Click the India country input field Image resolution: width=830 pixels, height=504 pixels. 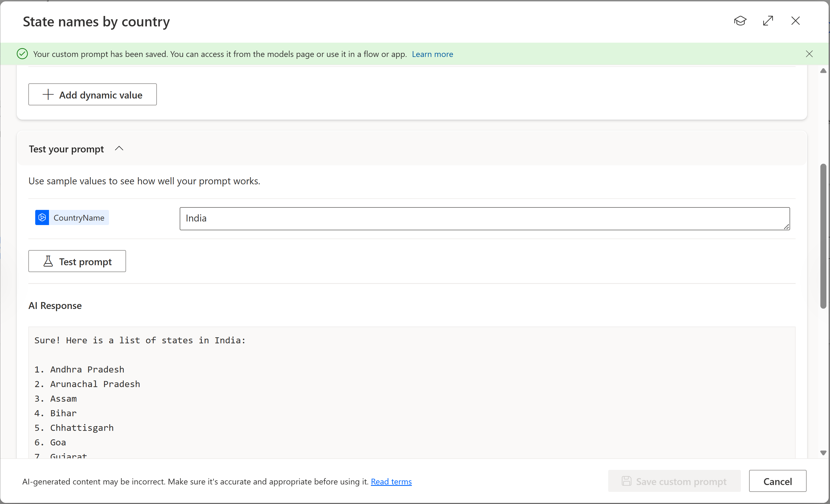coord(484,218)
